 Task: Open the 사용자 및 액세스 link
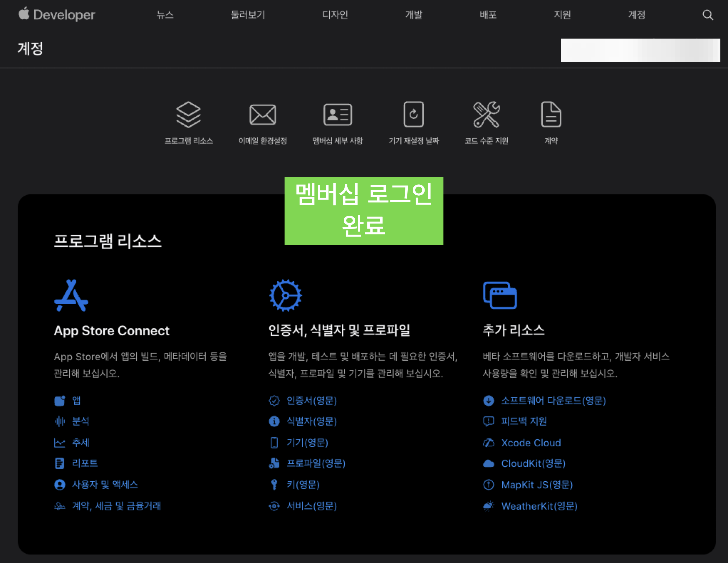click(105, 485)
